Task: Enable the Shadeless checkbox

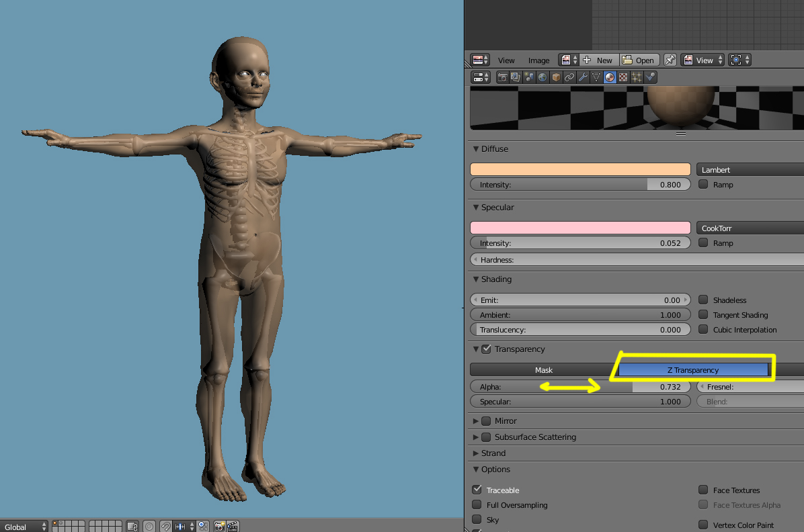Action: tap(703, 300)
